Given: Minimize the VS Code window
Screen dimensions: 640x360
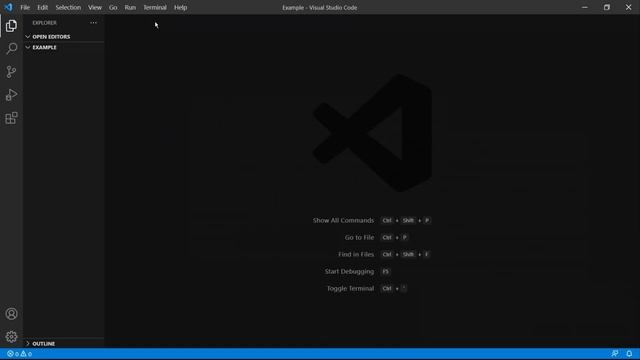Looking at the screenshot, I should click(x=585, y=7).
